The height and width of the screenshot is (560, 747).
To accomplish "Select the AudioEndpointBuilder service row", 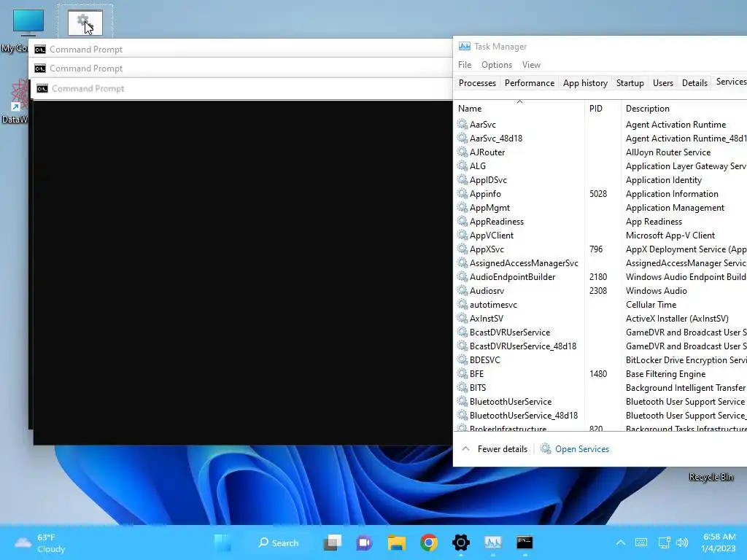I will pos(601,276).
